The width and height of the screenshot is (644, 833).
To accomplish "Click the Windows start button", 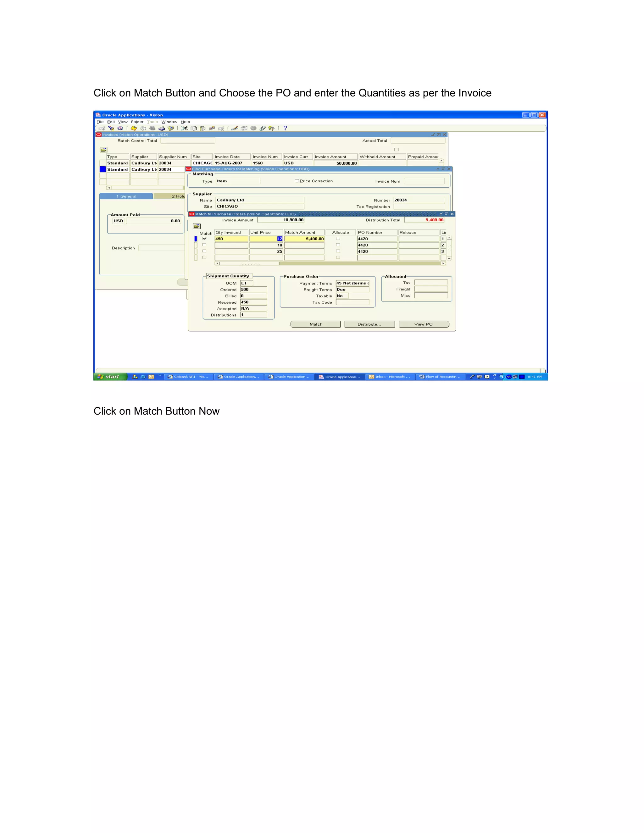I will (110, 377).
